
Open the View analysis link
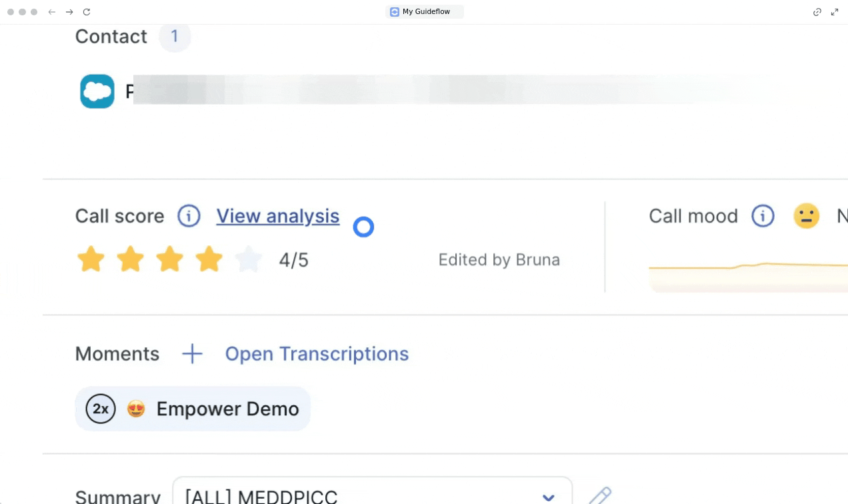click(277, 216)
